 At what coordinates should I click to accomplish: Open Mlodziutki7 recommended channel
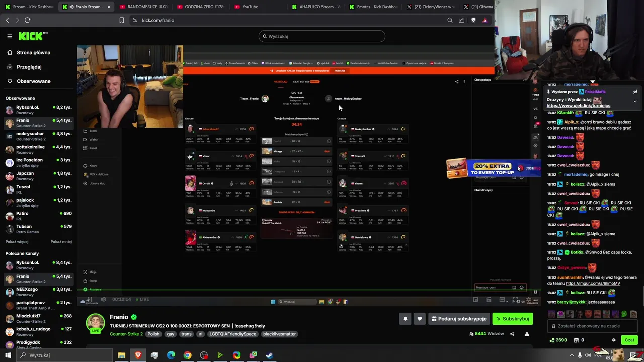pos(38,319)
